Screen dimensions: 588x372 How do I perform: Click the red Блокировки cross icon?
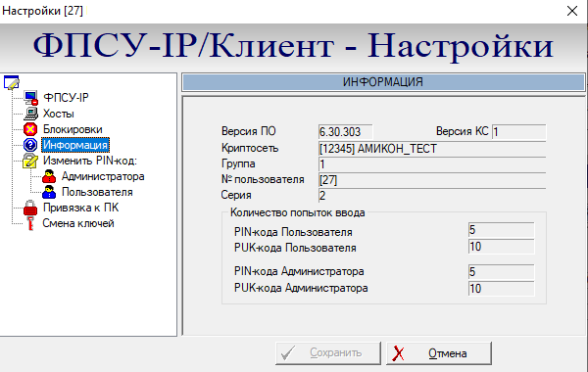click(x=30, y=129)
